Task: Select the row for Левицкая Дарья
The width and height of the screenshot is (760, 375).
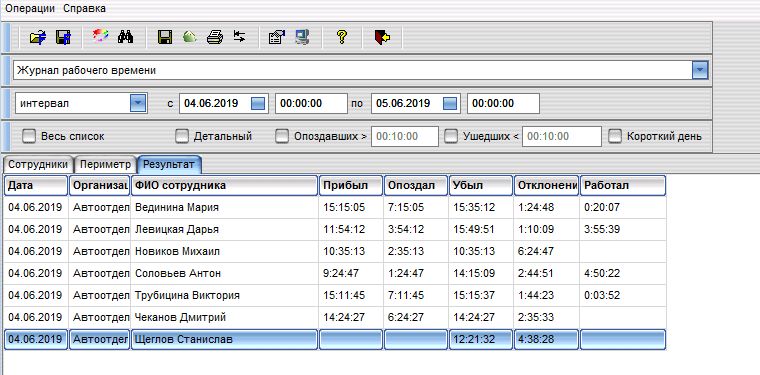Action: (335, 229)
